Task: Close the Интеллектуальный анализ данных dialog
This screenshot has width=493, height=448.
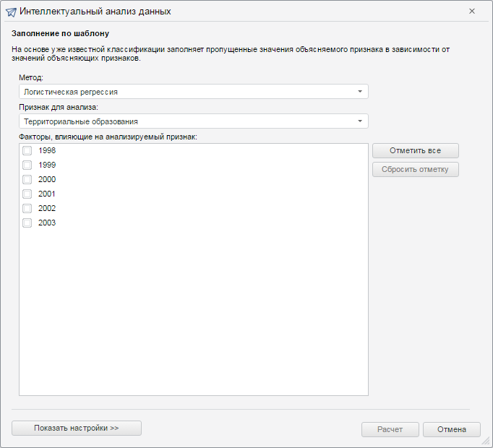Action: 472,12
